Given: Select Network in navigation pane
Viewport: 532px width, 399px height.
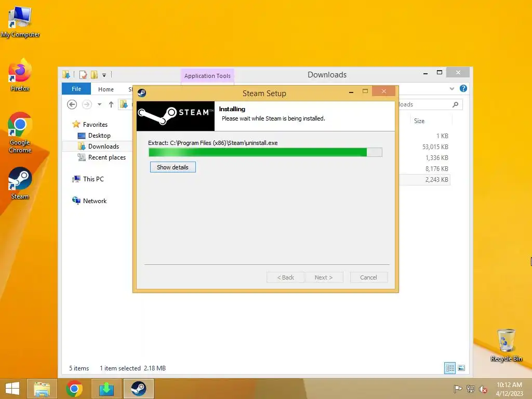Looking at the screenshot, I should click(x=95, y=201).
